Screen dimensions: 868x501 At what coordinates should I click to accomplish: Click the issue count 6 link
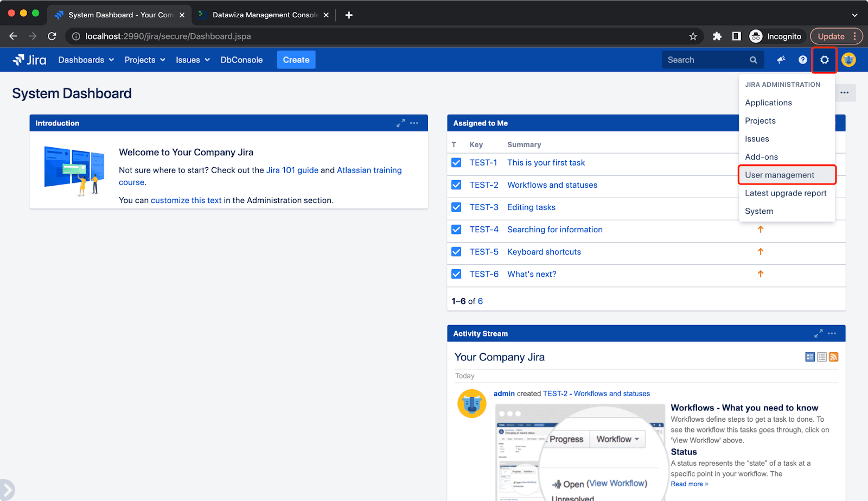(x=480, y=301)
